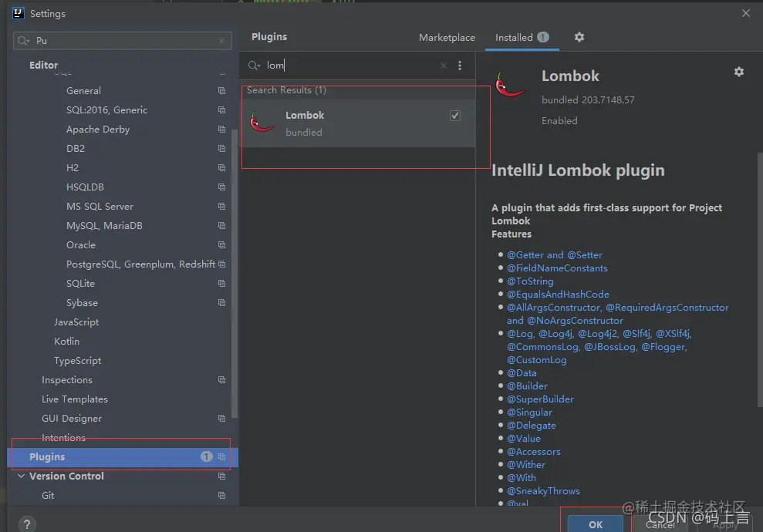
Task: Click project-level icon next to Oracle
Action: pos(222,244)
